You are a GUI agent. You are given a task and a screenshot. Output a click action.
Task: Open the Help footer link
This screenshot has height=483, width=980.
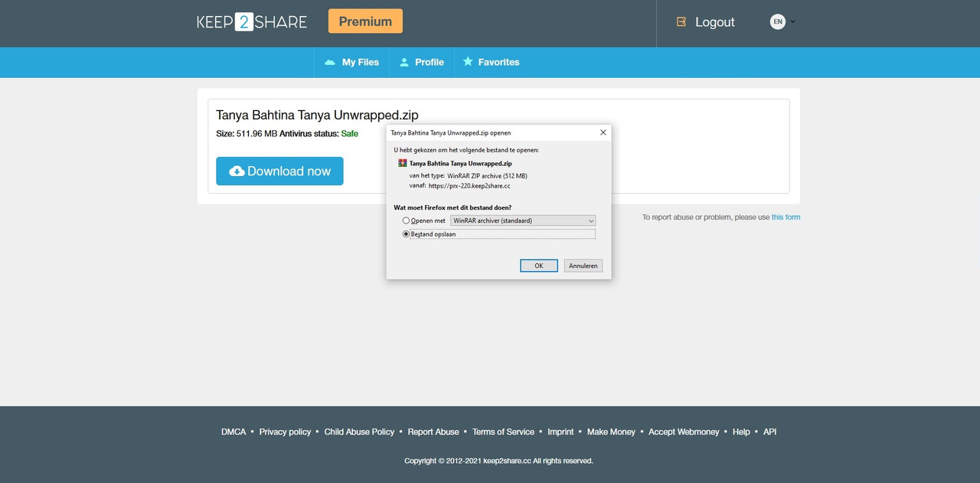point(741,432)
